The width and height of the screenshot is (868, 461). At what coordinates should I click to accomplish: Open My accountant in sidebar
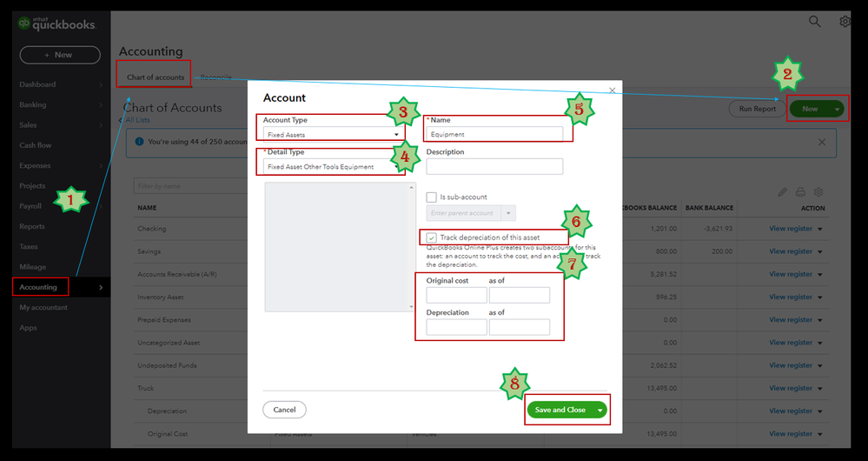(x=43, y=308)
